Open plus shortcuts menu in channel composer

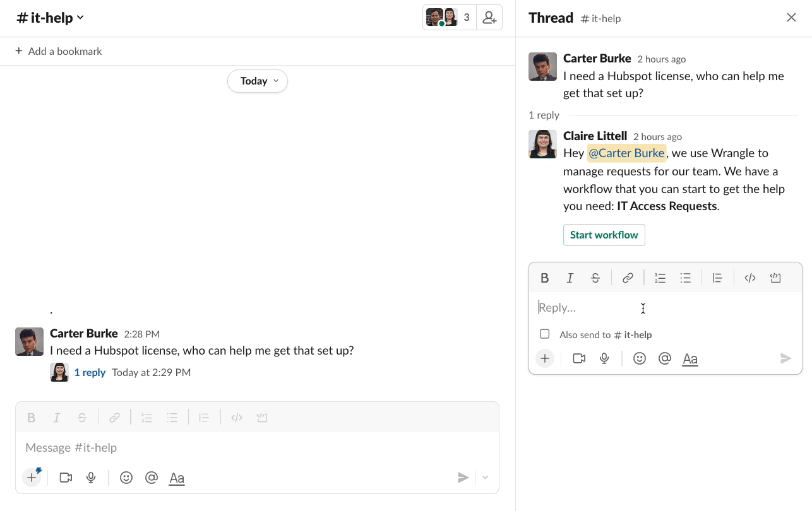click(32, 478)
